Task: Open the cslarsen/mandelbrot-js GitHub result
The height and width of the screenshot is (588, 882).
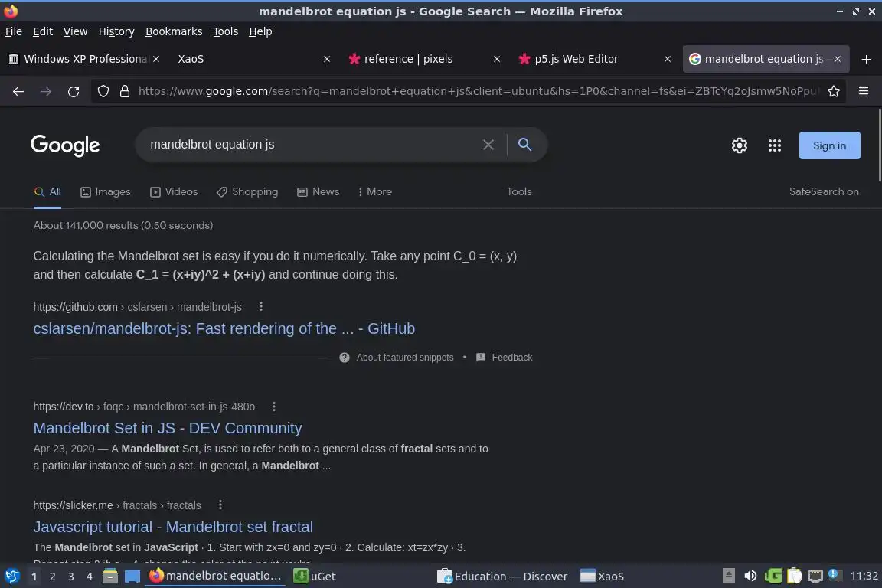Action: click(224, 328)
